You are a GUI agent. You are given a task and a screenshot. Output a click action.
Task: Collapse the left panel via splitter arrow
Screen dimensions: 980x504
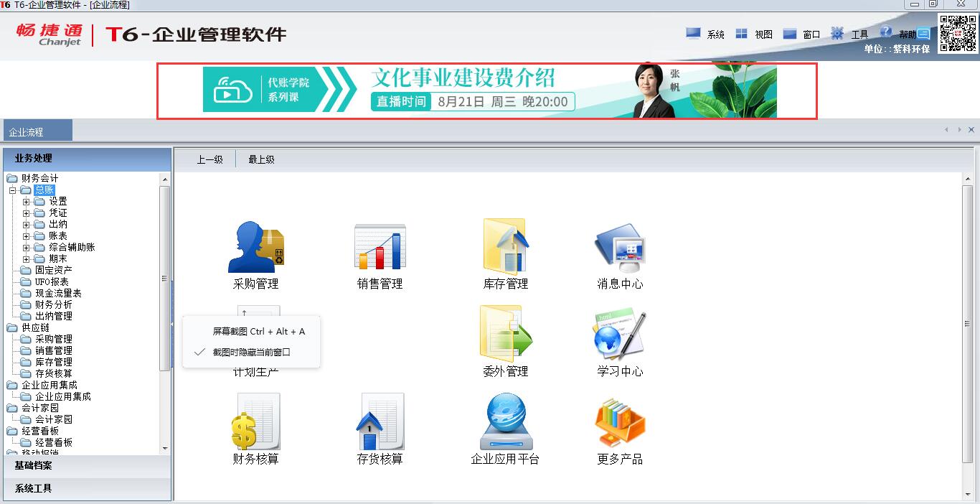point(172,325)
